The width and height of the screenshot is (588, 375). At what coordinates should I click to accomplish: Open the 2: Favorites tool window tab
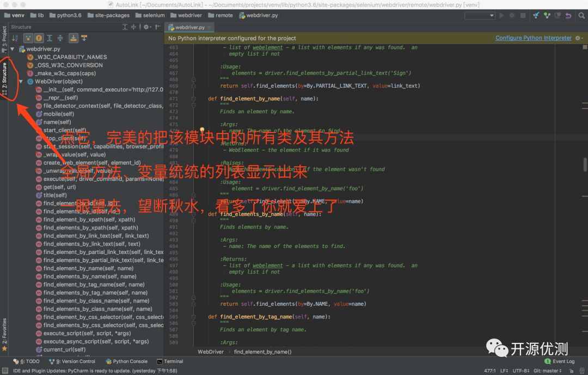4,335
